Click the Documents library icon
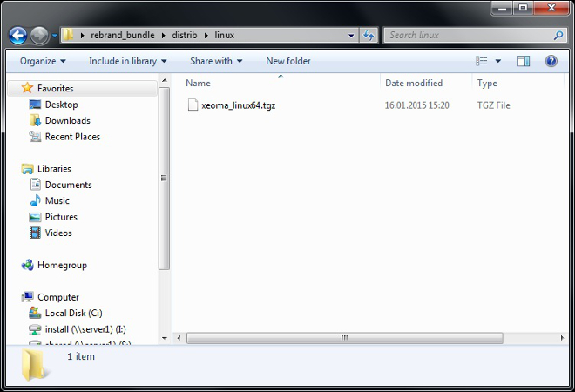This screenshot has height=392, width=575. (36, 184)
